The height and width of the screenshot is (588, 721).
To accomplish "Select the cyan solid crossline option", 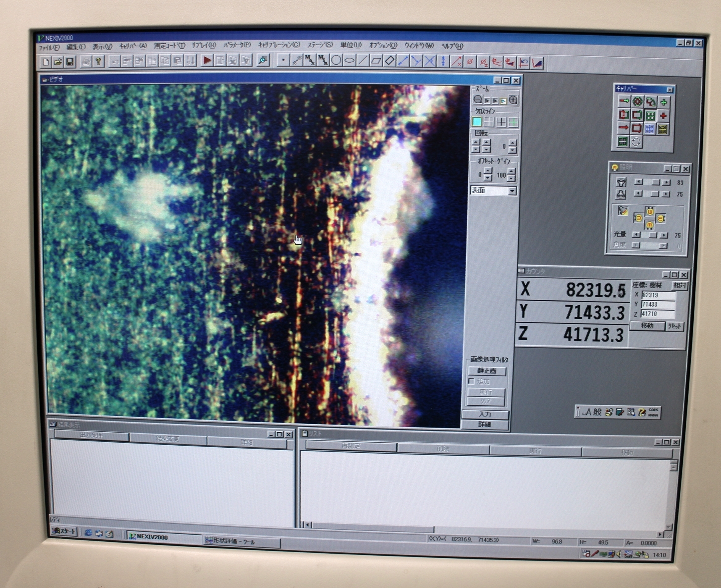I will [477, 122].
